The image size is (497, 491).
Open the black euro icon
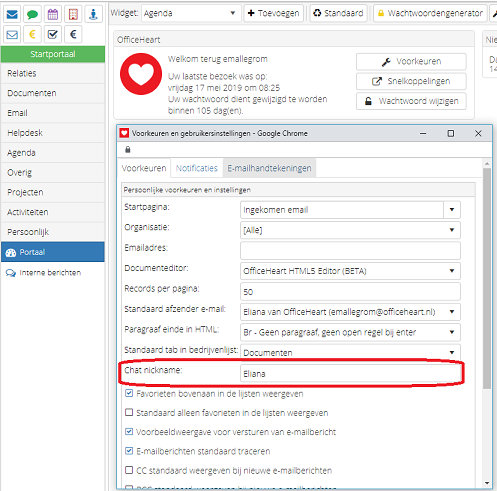[73, 34]
